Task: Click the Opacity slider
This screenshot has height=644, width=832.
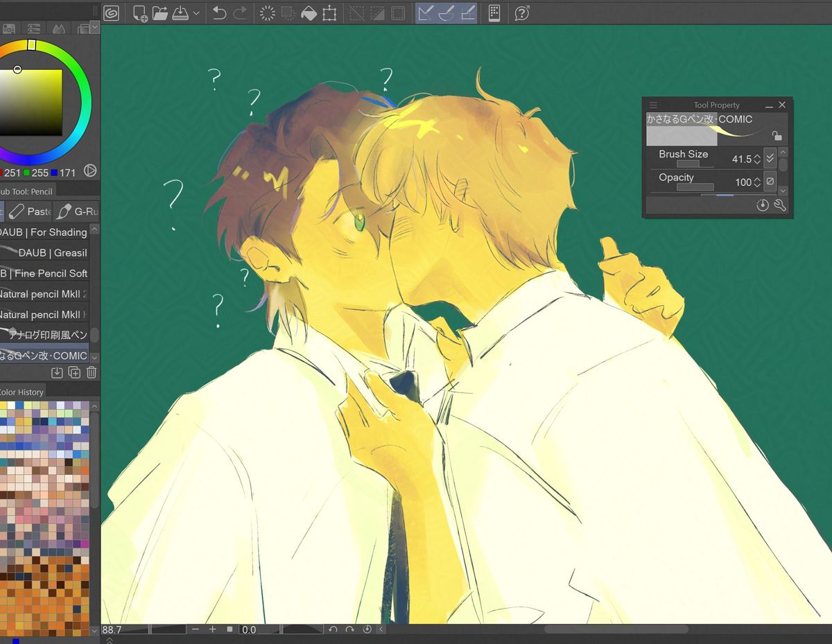Action: click(x=695, y=187)
